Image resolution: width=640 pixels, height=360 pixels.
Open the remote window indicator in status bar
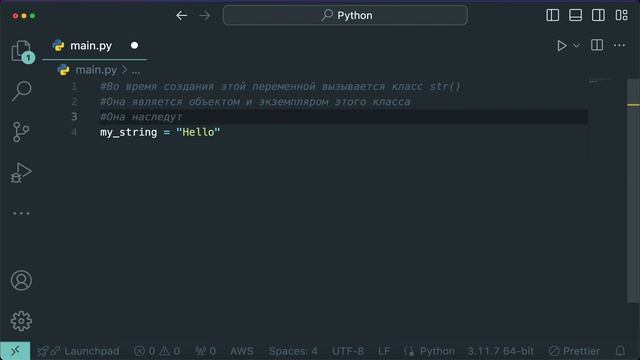(15, 351)
